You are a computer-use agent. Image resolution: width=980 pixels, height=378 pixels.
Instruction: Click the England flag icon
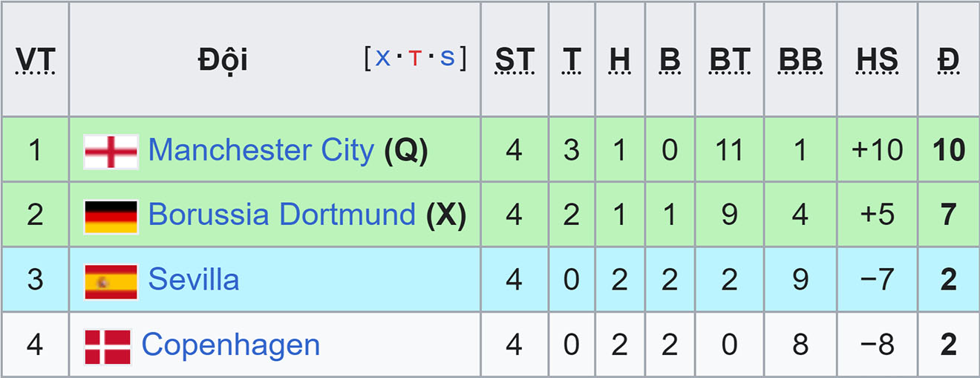(111, 151)
